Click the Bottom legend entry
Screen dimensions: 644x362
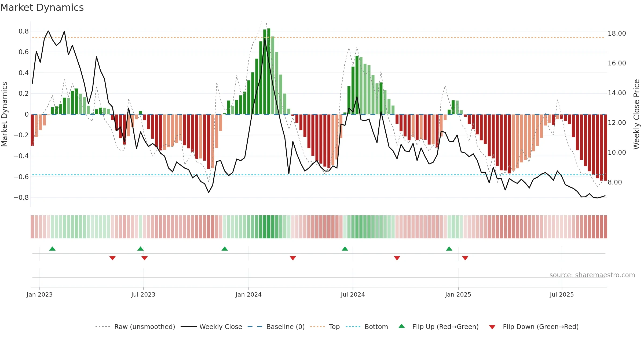pyautogui.click(x=367, y=327)
